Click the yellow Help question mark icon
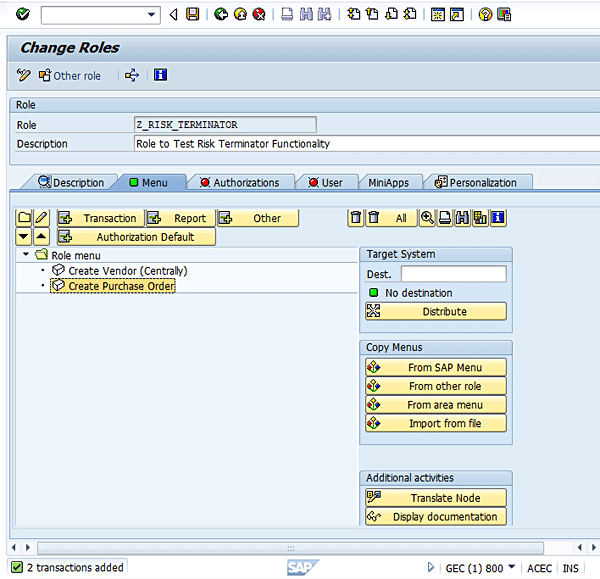Screen dimensions: 600x579 [485, 15]
